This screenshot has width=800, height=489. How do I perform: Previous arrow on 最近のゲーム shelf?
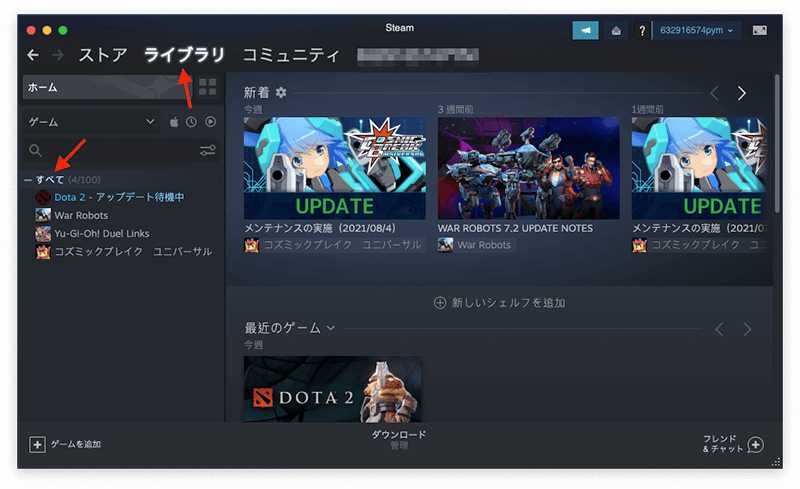pyautogui.click(x=719, y=329)
